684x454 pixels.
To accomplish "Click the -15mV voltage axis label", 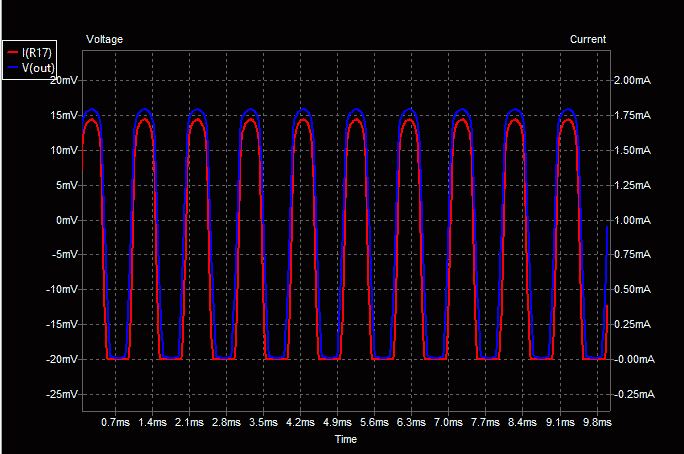I will tap(62, 324).
